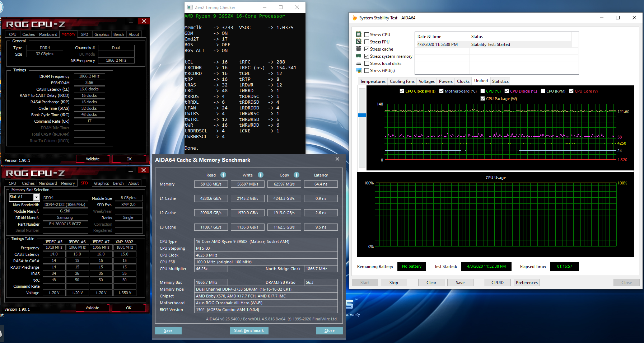Open Slot #1 memory slot dropdown
Viewport: 644px width, 343px height.
(x=36, y=197)
